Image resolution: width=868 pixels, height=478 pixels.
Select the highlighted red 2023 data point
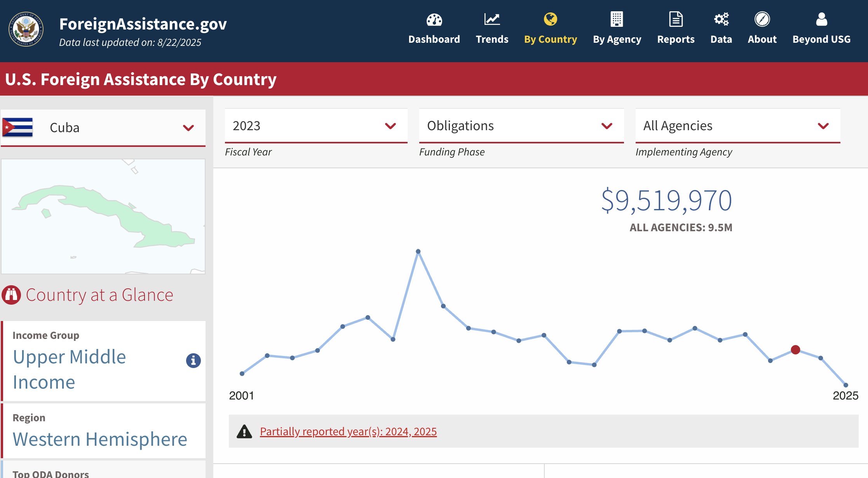795,350
